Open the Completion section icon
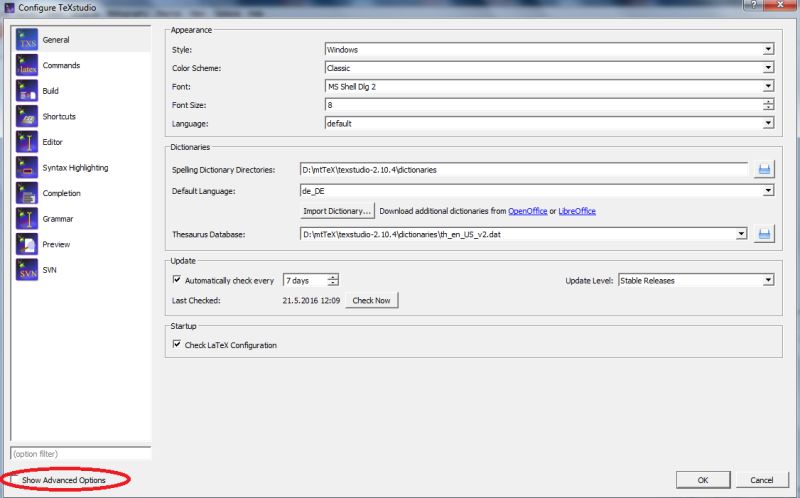This screenshot has width=800, height=498. (x=27, y=193)
